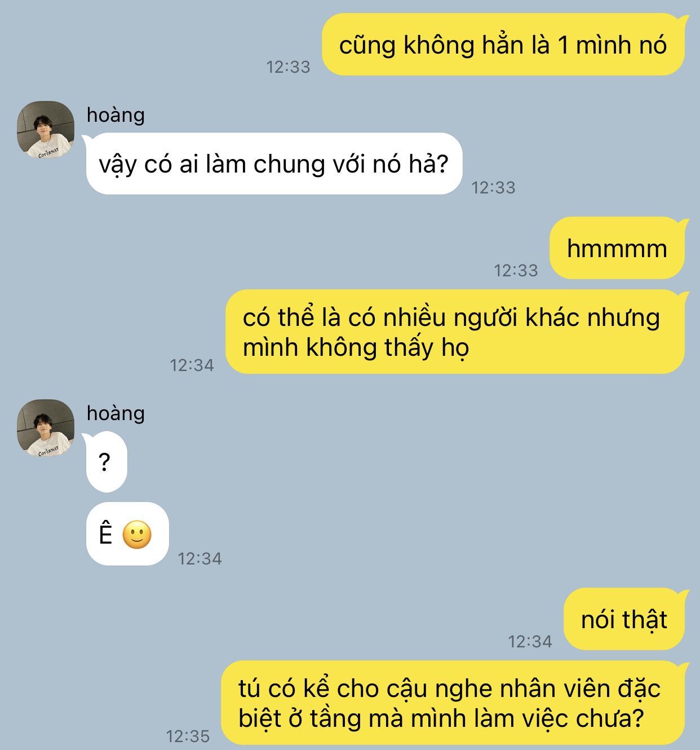700x750 pixels.
Task: Tap the 12:34 timestamp next to nói thật
Action: (x=530, y=641)
